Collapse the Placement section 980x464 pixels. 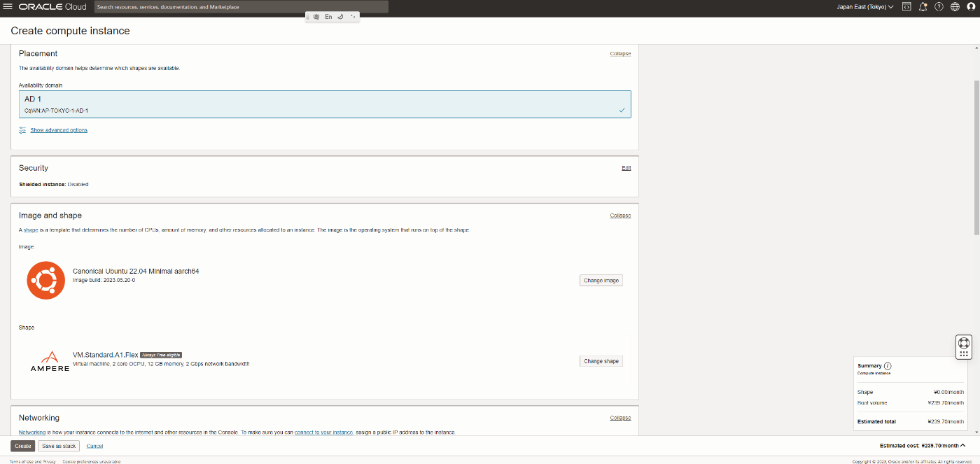620,54
